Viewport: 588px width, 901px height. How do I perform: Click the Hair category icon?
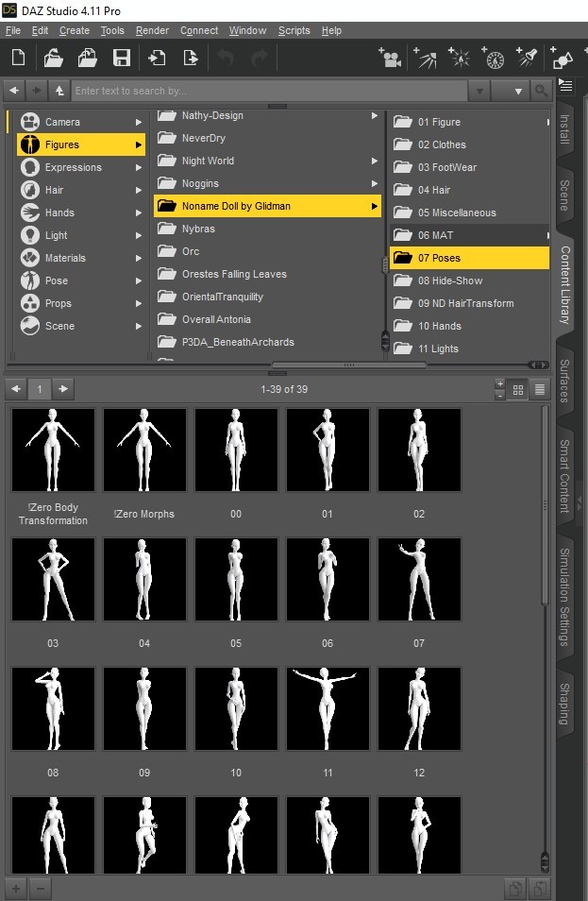pos(30,190)
